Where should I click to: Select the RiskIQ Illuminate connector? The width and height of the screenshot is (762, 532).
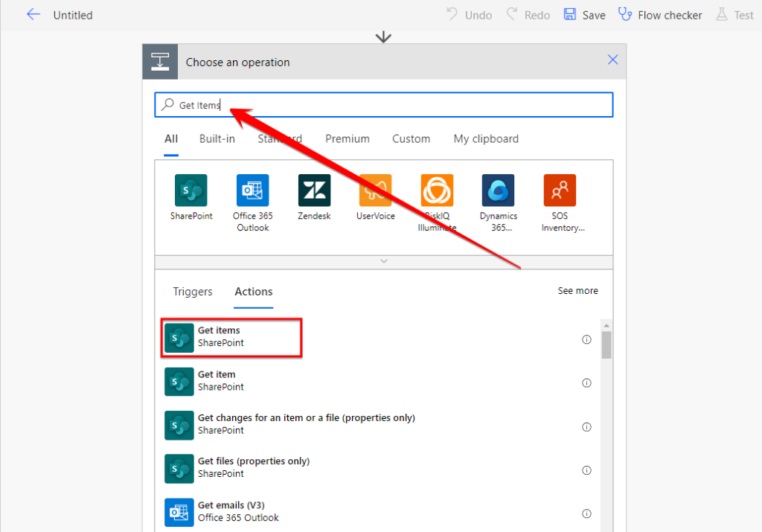point(437,202)
